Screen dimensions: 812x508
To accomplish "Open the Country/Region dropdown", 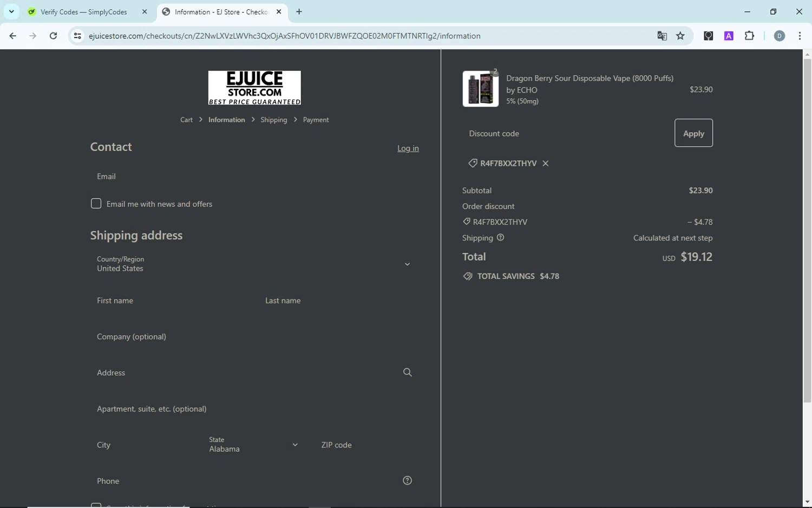I will click(x=254, y=264).
